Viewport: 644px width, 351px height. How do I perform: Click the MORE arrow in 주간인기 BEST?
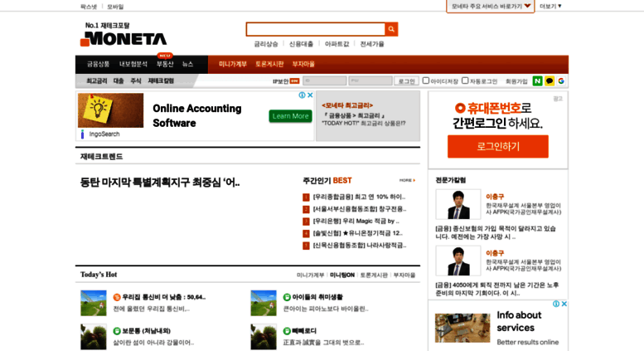tap(407, 180)
